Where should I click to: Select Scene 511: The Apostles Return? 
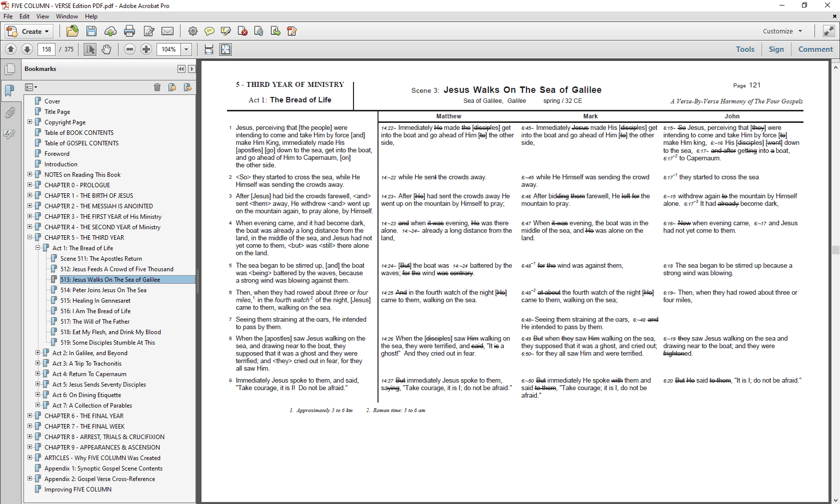101,258
